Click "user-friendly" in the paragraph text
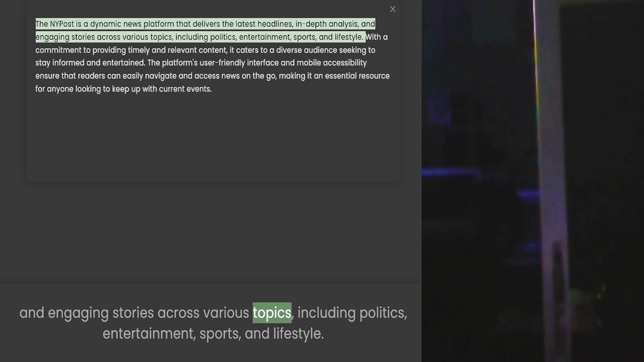 (x=222, y=63)
